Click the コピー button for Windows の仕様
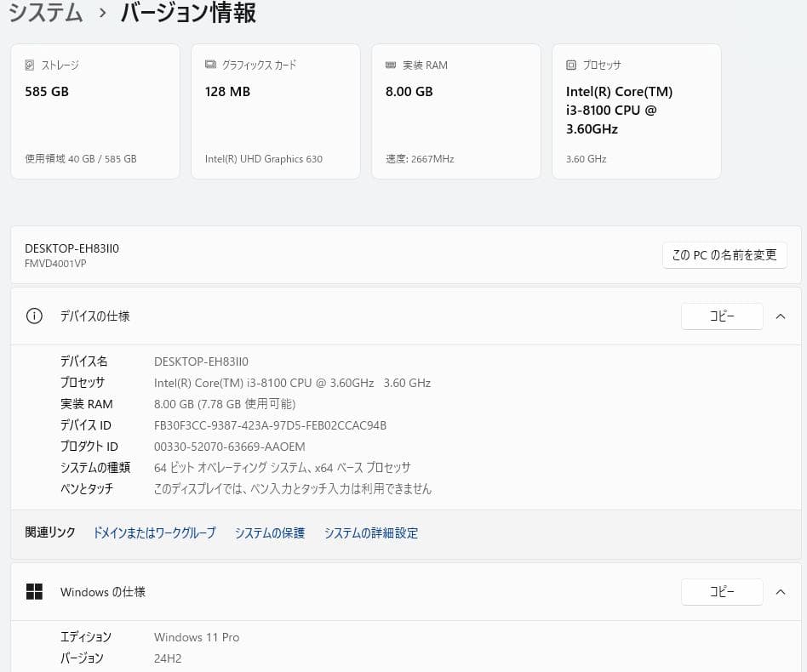807x672 pixels. tap(722, 591)
